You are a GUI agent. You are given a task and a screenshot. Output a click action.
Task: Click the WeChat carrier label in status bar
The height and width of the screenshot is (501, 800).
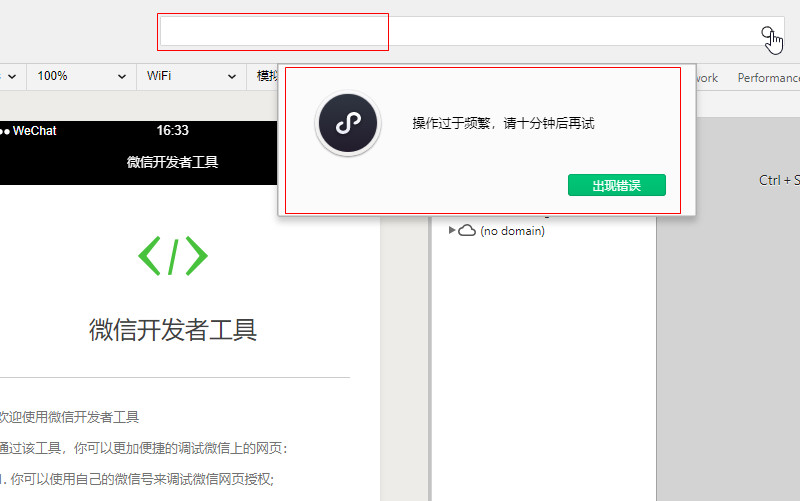click(x=35, y=131)
